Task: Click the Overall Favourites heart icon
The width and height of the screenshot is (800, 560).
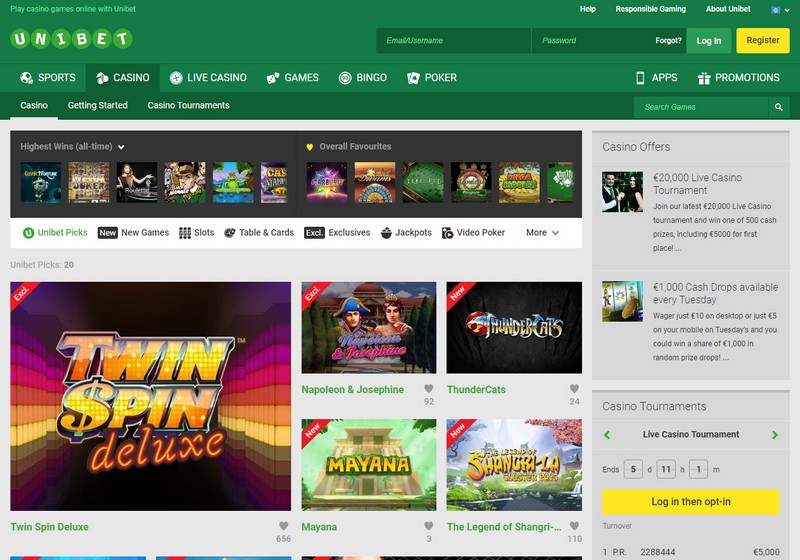Action: 309,147
